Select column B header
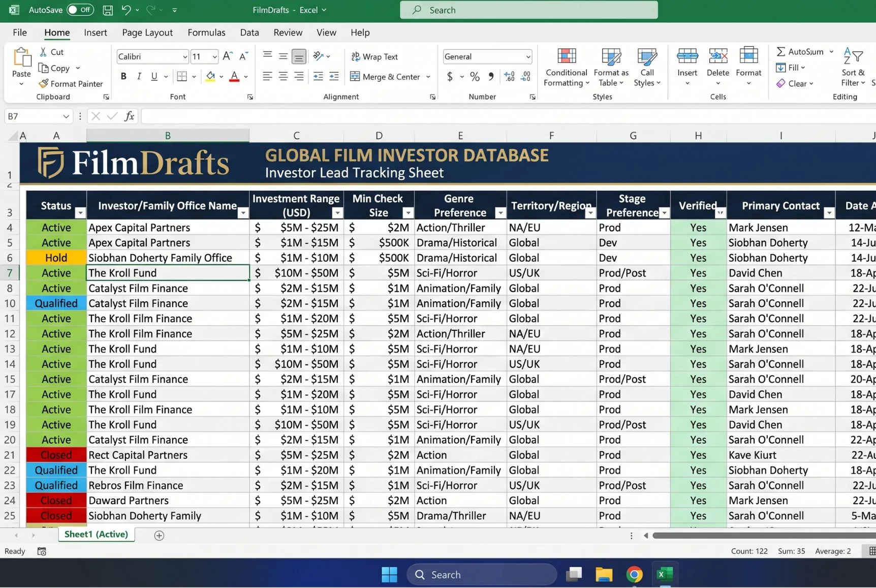Screen dimensions: 876x588 (x=168, y=135)
